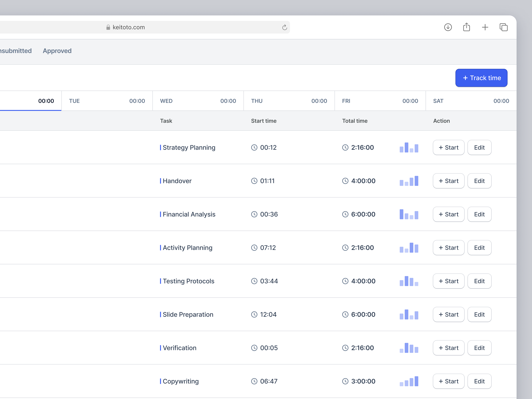Open the Unsubmitted timesheets tab
Image resolution: width=532 pixels, height=399 pixels.
[x=16, y=51]
